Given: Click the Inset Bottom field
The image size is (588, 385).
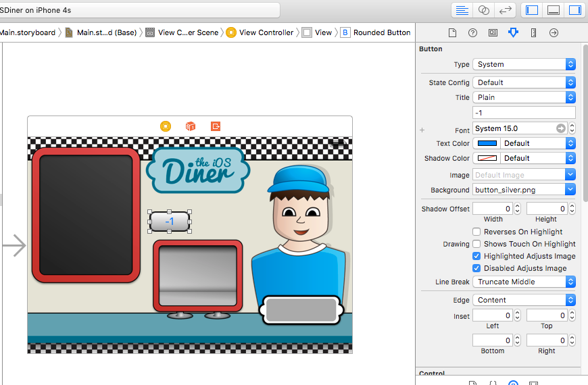Looking at the screenshot, I should pyautogui.click(x=493, y=340).
